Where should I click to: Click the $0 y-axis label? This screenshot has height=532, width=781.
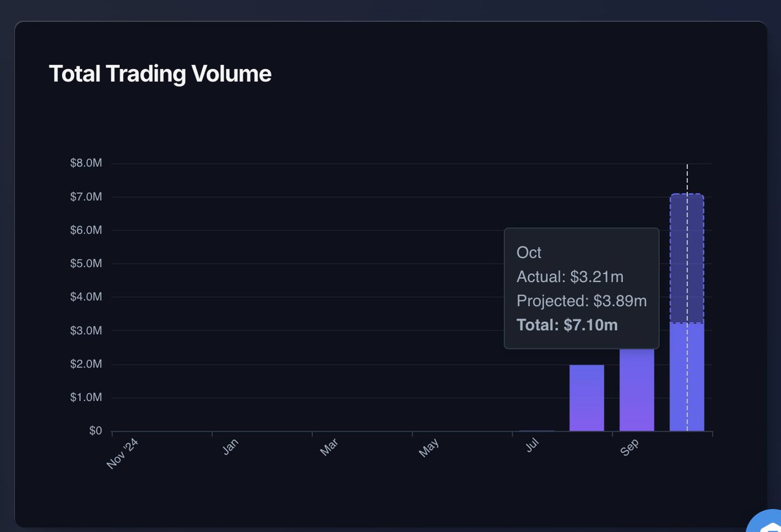click(95, 431)
